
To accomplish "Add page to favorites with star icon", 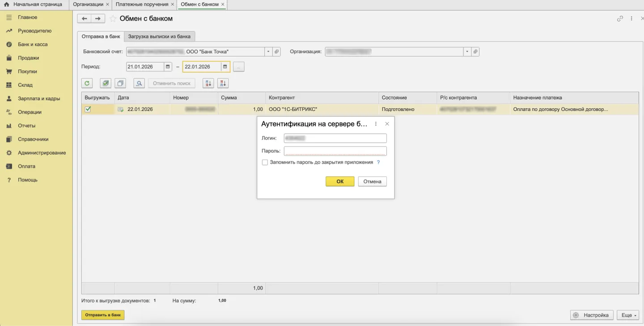I will click(x=113, y=19).
